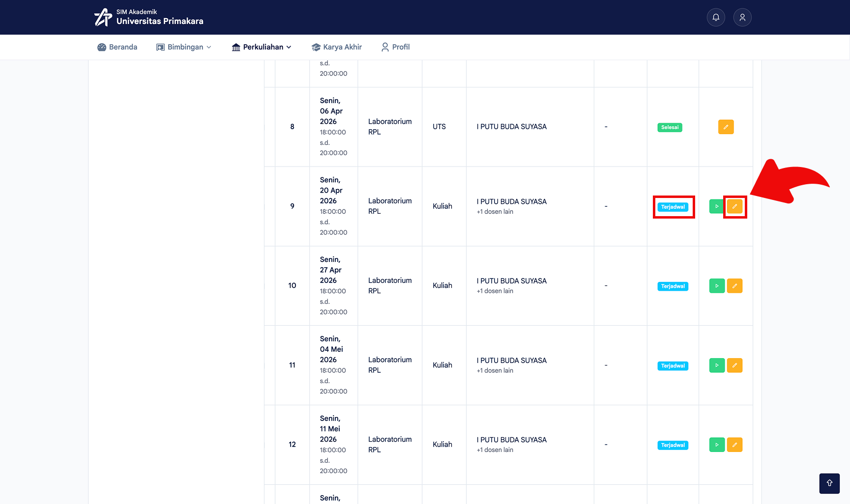The image size is (850, 504).
Task: Edit meeting 11 on 04 Mei with pencil icon
Action: [734, 365]
